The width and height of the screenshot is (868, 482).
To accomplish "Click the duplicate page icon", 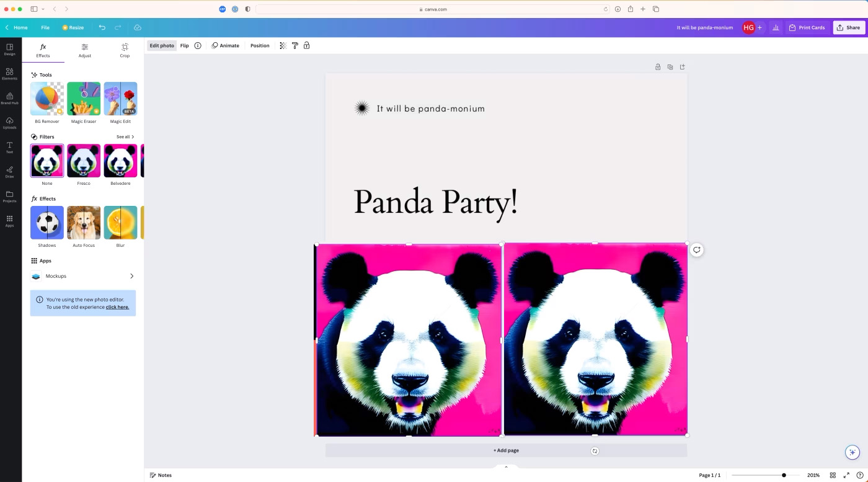I will point(670,67).
